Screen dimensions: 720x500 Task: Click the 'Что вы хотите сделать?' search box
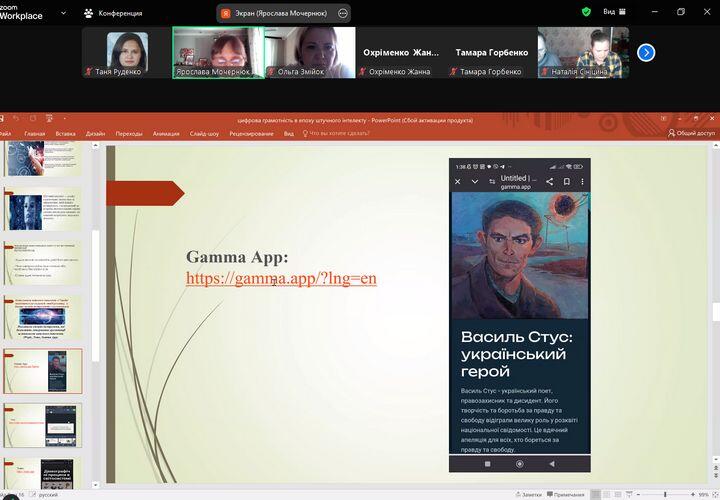click(336, 133)
